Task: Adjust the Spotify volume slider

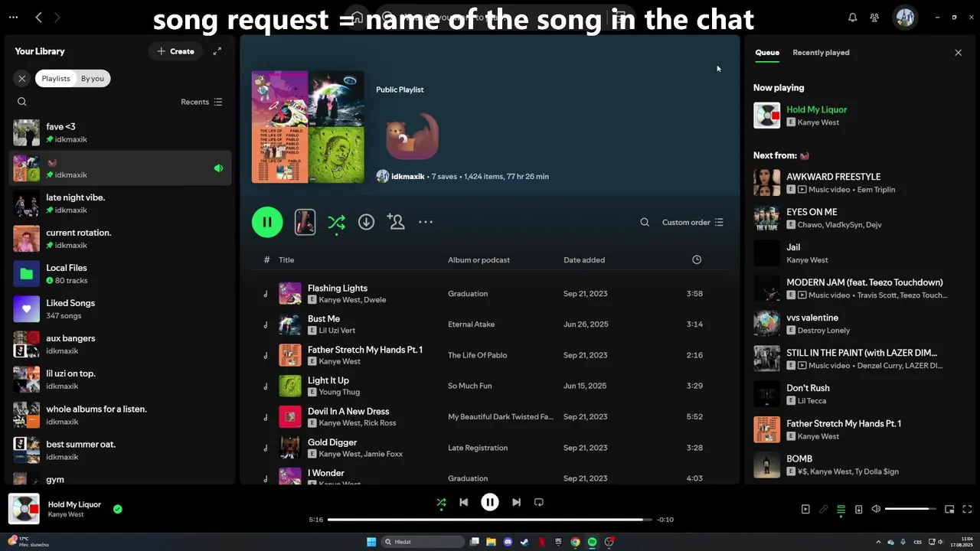Action: click(x=911, y=509)
